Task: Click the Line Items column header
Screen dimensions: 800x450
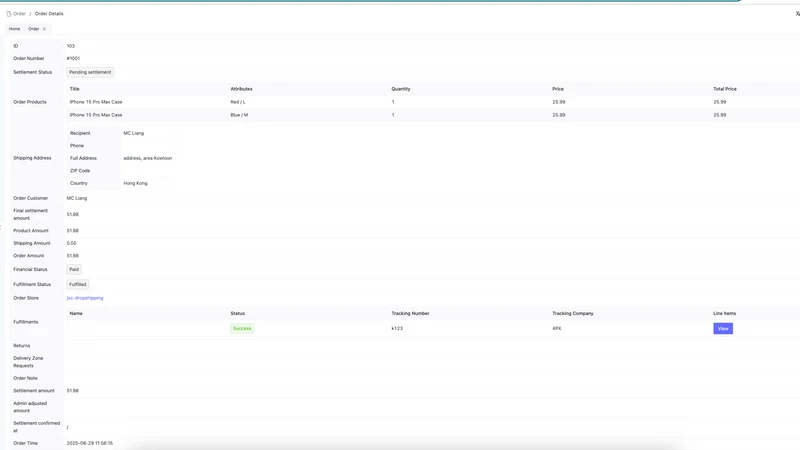Action: click(x=724, y=313)
